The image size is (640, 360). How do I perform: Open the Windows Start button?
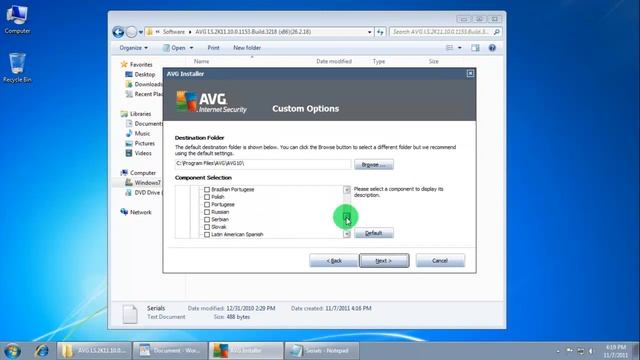click(13, 351)
